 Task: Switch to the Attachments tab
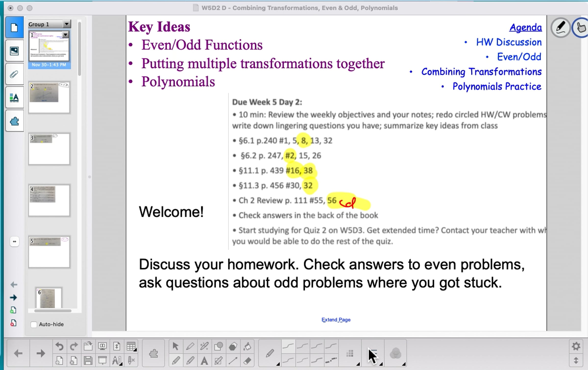14,74
